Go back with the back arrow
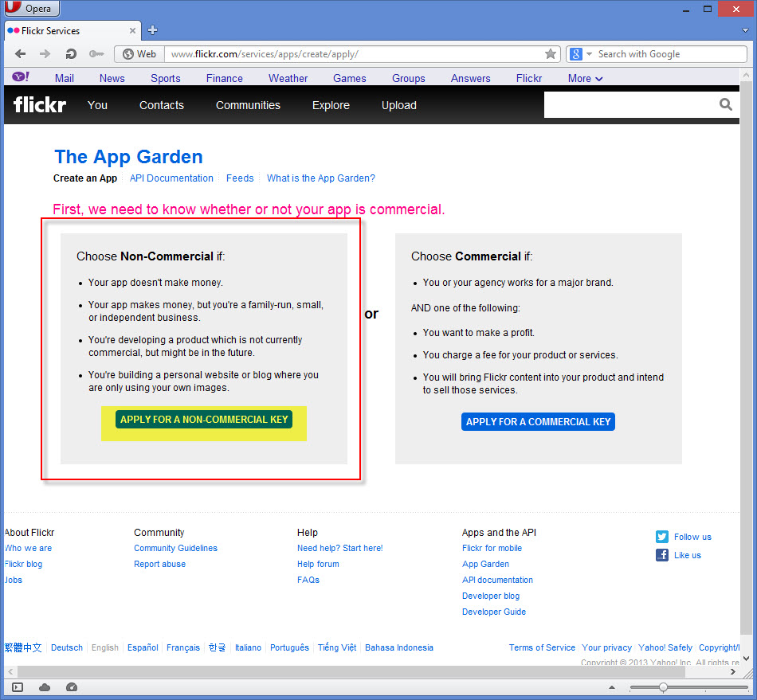 click(20, 53)
